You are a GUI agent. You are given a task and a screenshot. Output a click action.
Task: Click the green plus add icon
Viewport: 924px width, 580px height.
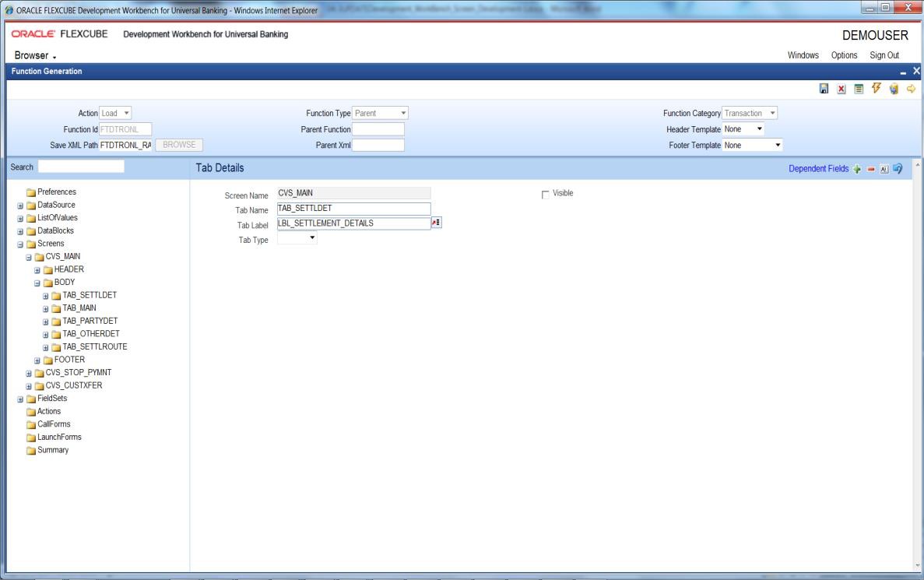tap(857, 169)
